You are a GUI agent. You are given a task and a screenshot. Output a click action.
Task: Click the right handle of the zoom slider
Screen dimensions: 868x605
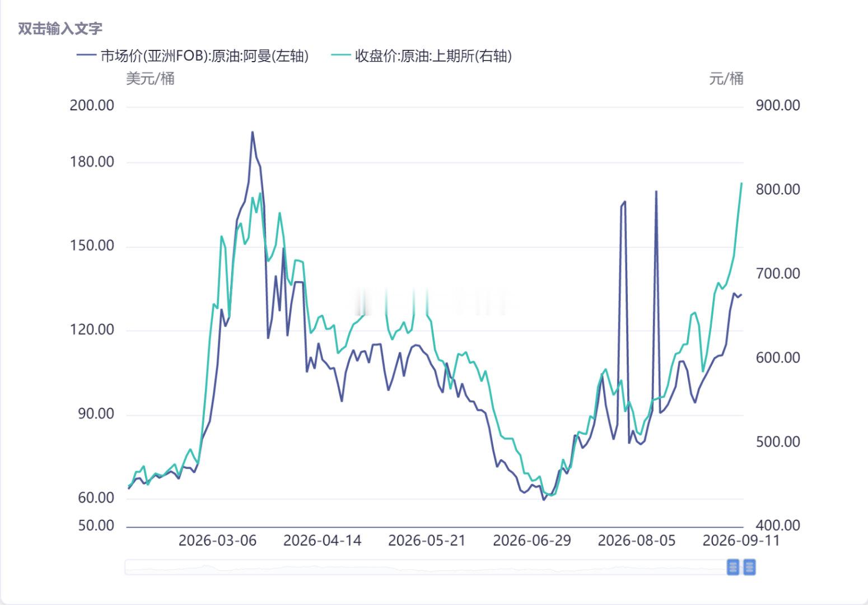[749, 567]
